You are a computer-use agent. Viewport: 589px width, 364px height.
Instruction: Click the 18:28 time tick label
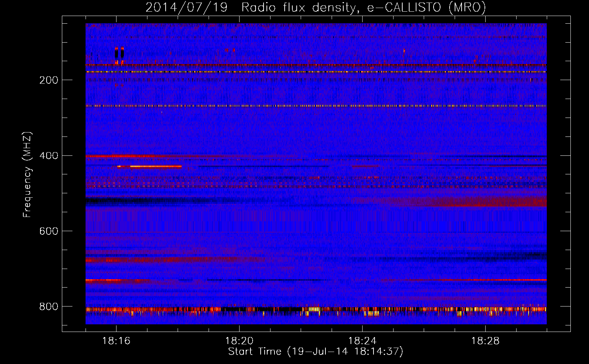tap(485, 341)
